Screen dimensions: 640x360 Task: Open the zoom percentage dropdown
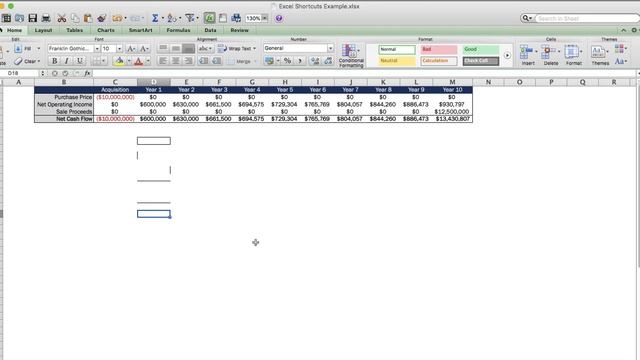[x=265, y=18]
